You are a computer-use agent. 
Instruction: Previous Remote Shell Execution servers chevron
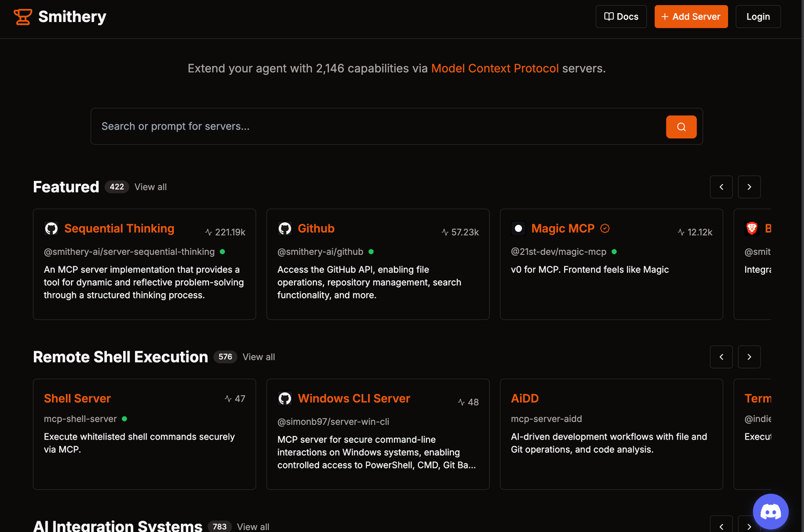pyautogui.click(x=721, y=357)
